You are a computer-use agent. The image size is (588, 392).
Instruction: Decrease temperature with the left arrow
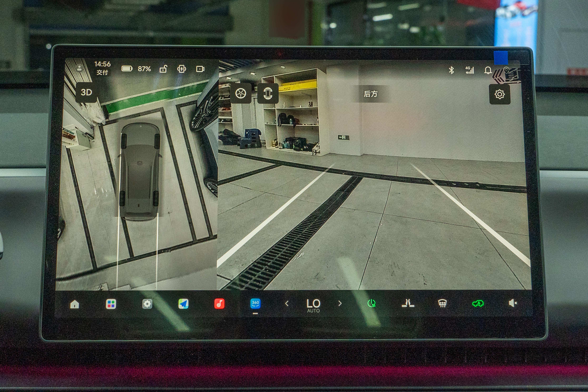tap(287, 303)
